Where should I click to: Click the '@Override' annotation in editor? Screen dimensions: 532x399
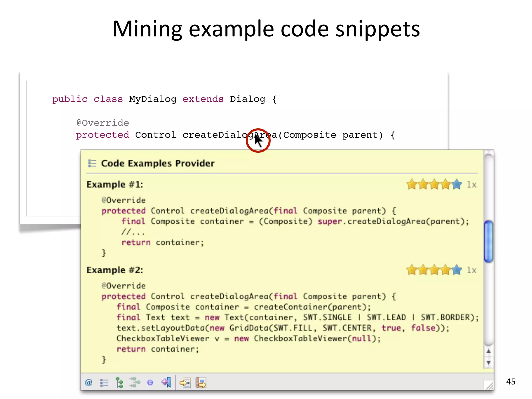pyautogui.click(x=103, y=123)
